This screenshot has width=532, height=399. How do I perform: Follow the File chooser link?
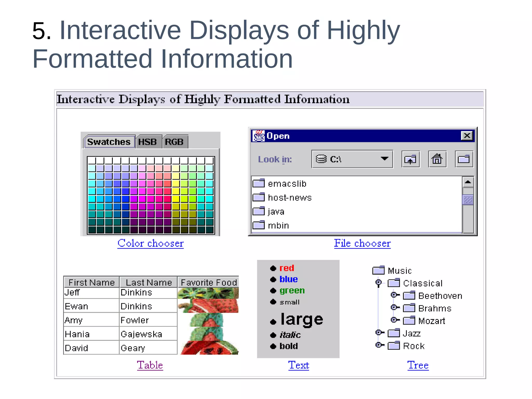pos(362,243)
